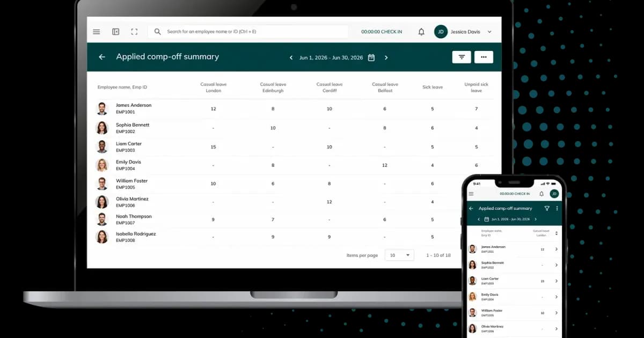Toggle the sidebar panel icon in the top bar
The image size is (644, 338).
115,32
